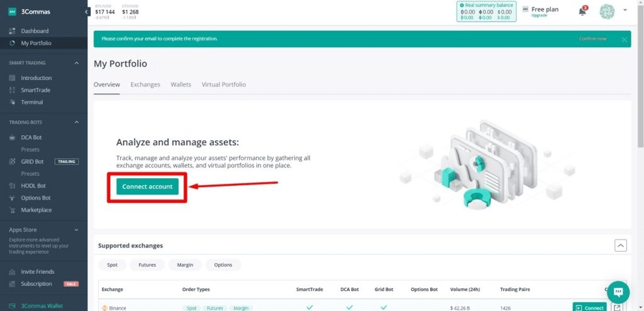This screenshot has height=311, width=644.
Task: Open Invite Friends page
Action: (x=37, y=271)
